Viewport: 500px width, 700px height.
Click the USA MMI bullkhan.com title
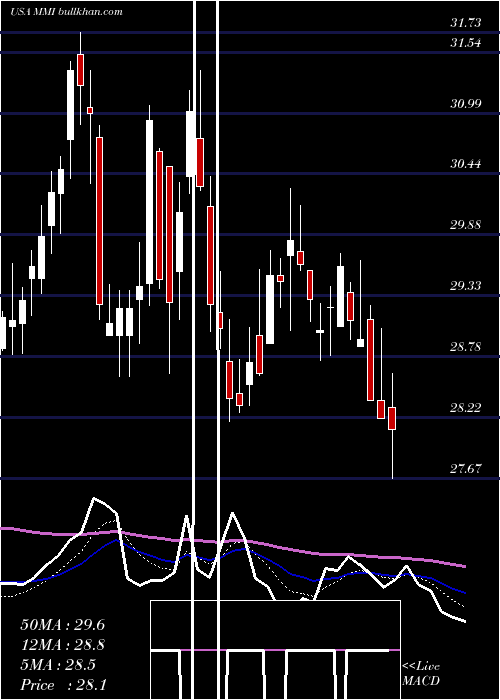point(67,12)
